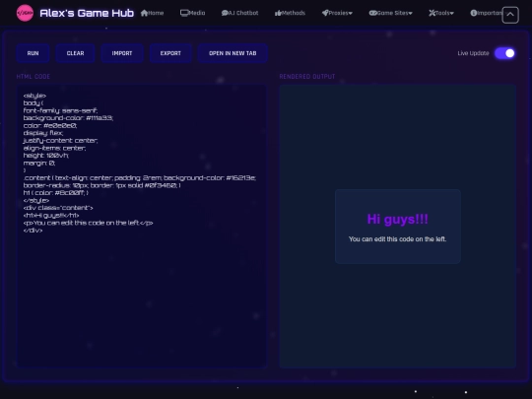The width and height of the screenshot is (532, 399).
Task: Click the EXPORT button
Action: click(x=170, y=53)
